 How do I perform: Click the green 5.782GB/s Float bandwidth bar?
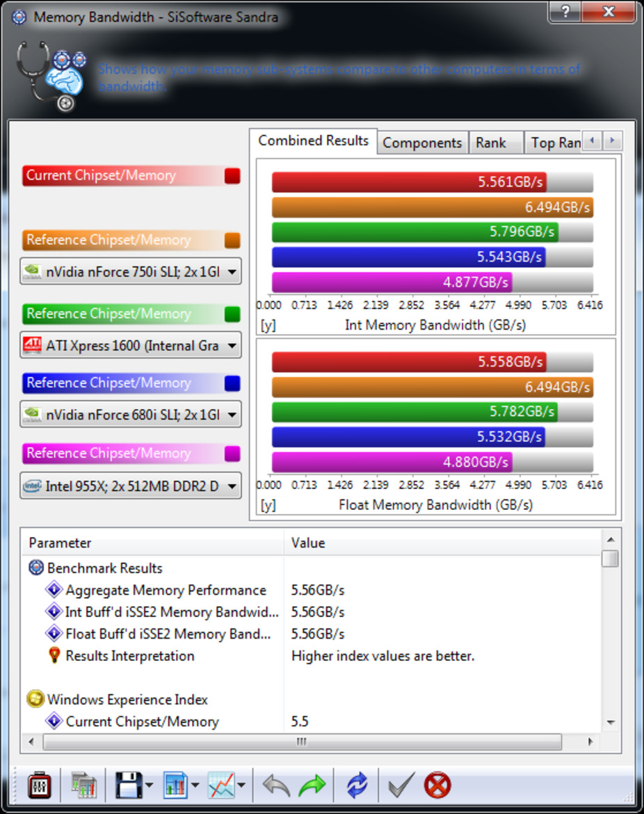[x=414, y=412]
